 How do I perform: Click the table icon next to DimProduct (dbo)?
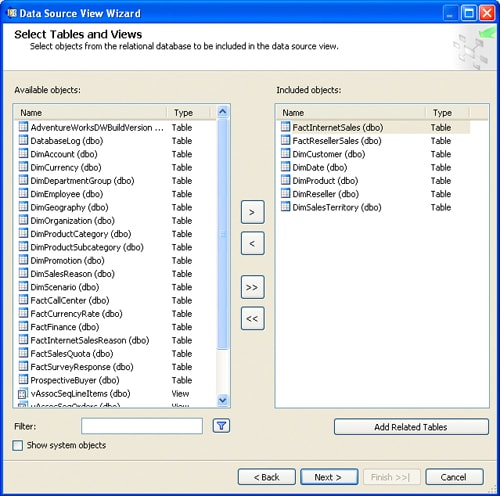285,180
